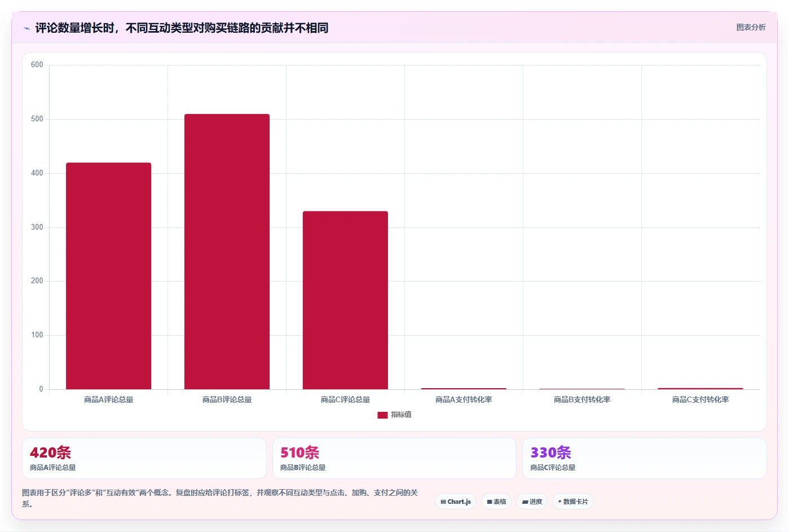Click the 400 y-axis tick value
The height and width of the screenshot is (532, 789).
(37, 173)
